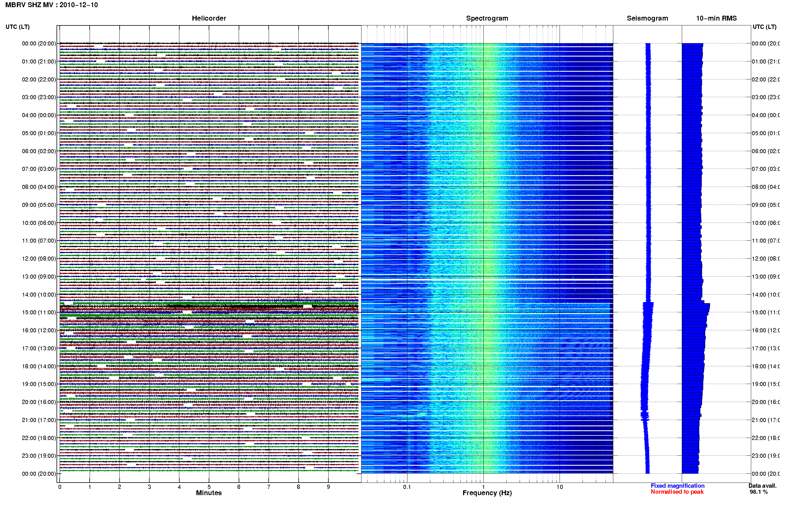Screen dimensions: 812x508
Task: Click the left '17:00 (13:00)' time label
Action: [39, 348]
